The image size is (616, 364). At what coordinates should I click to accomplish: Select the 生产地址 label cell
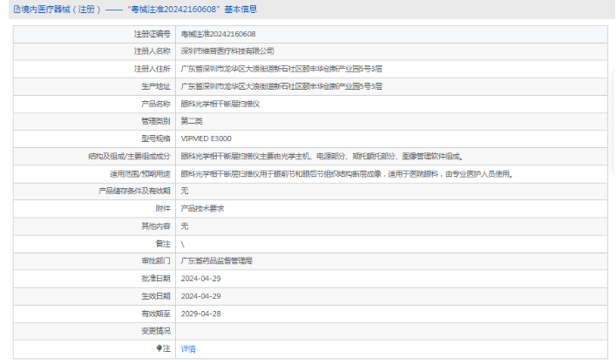(x=94, y=86)
